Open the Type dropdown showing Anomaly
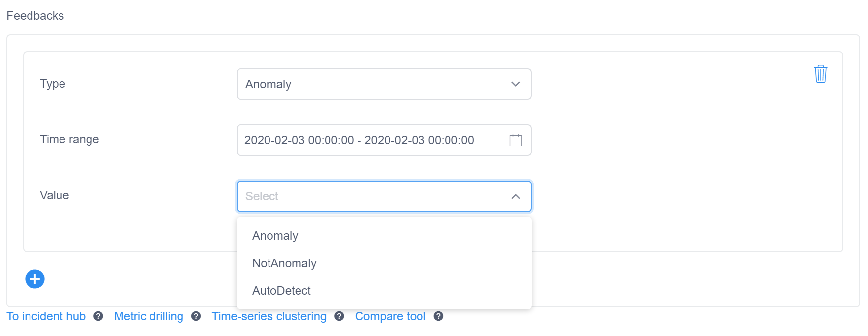 pos(374,84)
